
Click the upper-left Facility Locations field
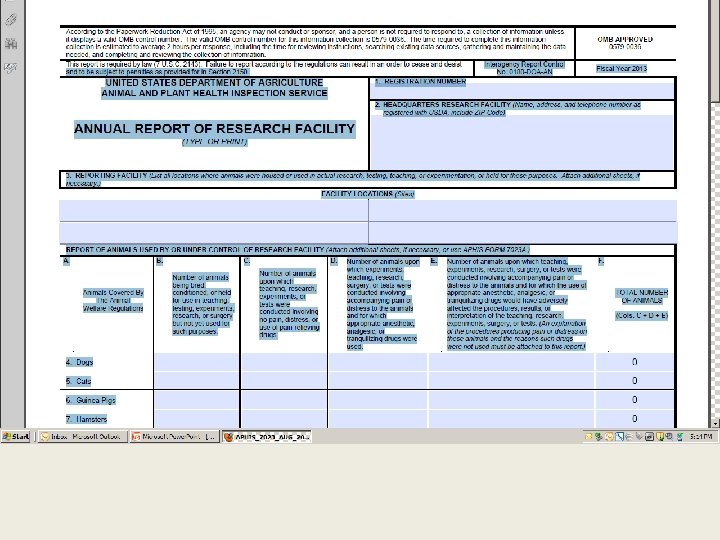click(x=214, y=211)
